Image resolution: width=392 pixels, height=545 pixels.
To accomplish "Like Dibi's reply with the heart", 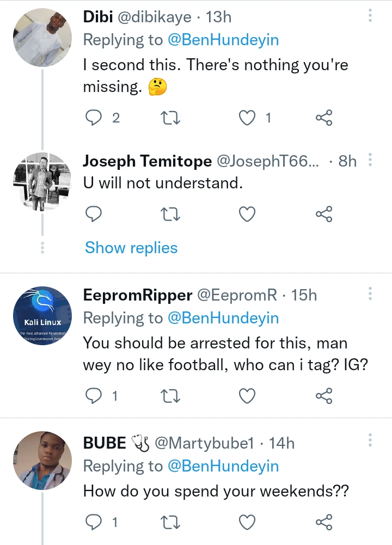I will point(248,118).
